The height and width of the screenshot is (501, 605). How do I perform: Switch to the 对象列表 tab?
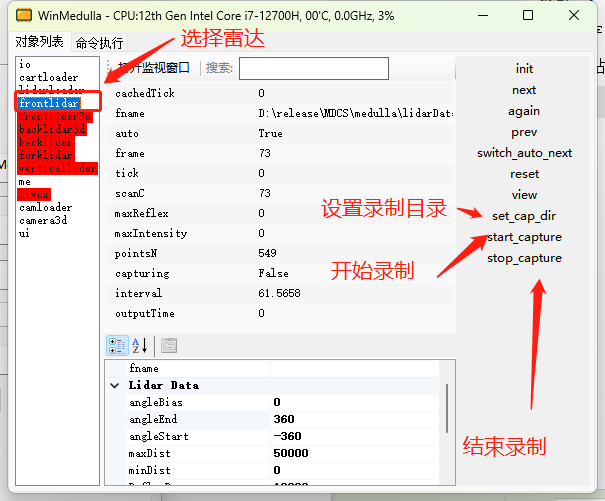(39, 43)
